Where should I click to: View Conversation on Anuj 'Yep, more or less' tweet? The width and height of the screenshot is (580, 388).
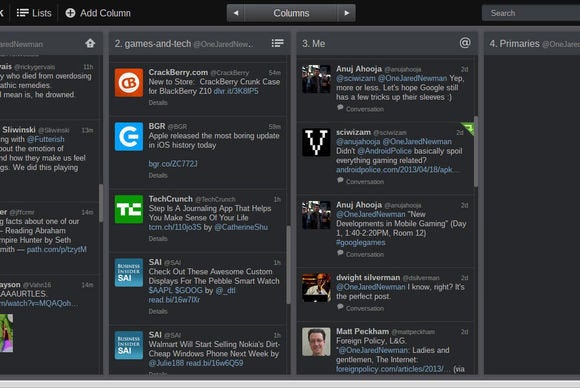point(364,109)
